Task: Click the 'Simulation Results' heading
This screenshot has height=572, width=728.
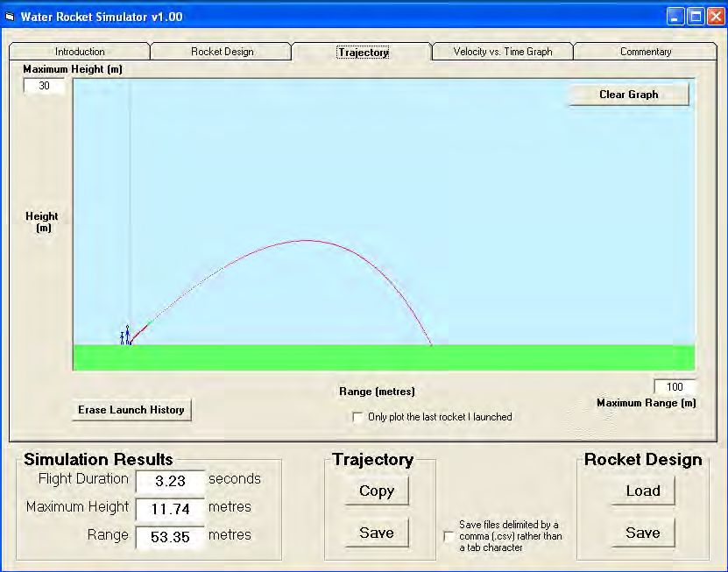Action: click(98, 459)
